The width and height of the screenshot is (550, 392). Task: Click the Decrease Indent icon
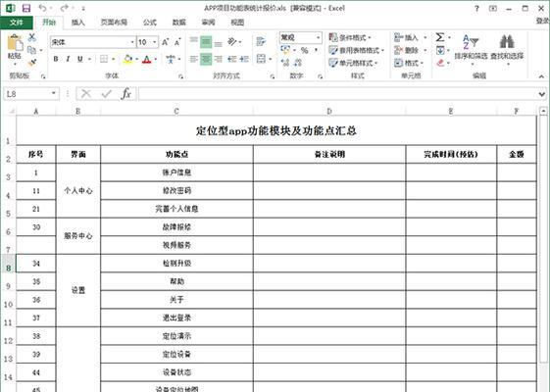pyautogui.click(x=231, y=59)
